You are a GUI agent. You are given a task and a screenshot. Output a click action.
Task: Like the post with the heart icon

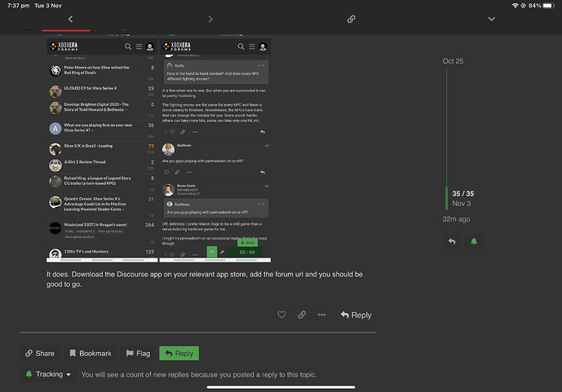tap(281, 315)
